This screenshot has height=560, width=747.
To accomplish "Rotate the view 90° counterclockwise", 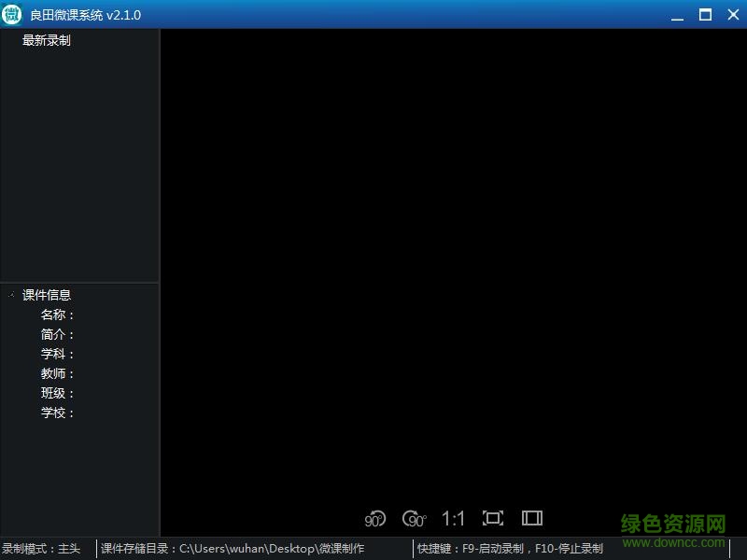I will click(x=375, y=519).
